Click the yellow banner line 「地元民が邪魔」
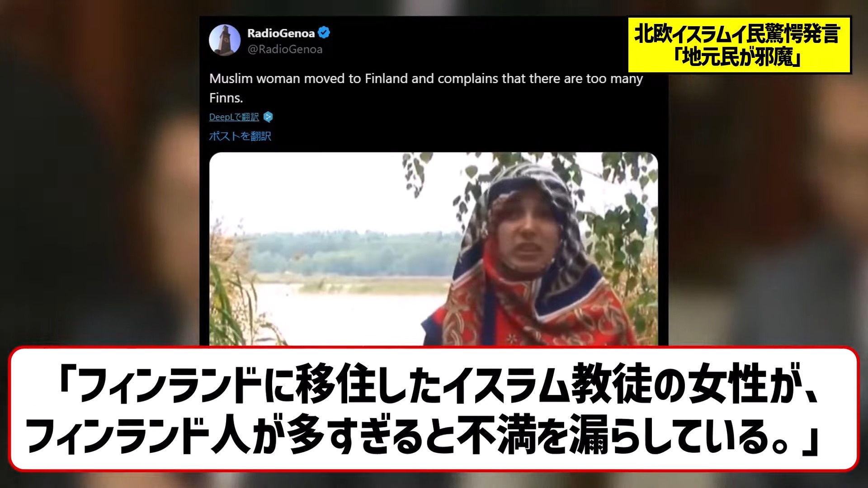 [738, 57]
